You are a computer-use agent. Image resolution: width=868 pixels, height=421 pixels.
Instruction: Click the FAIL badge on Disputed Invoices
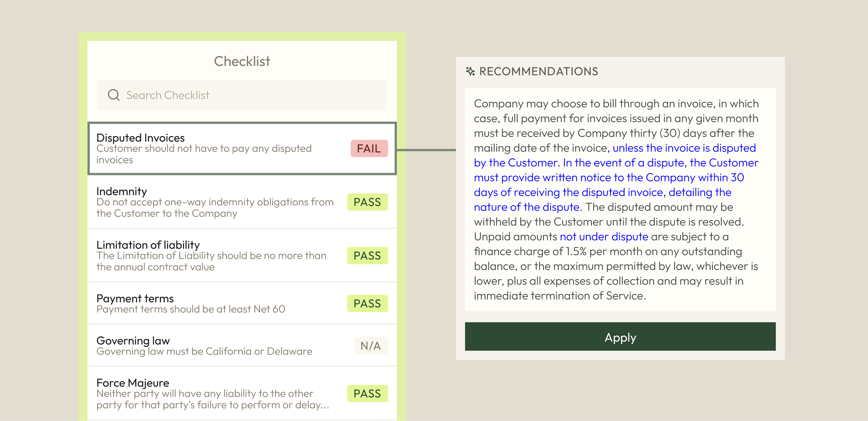pyautogui.click(x=368, y=149)
